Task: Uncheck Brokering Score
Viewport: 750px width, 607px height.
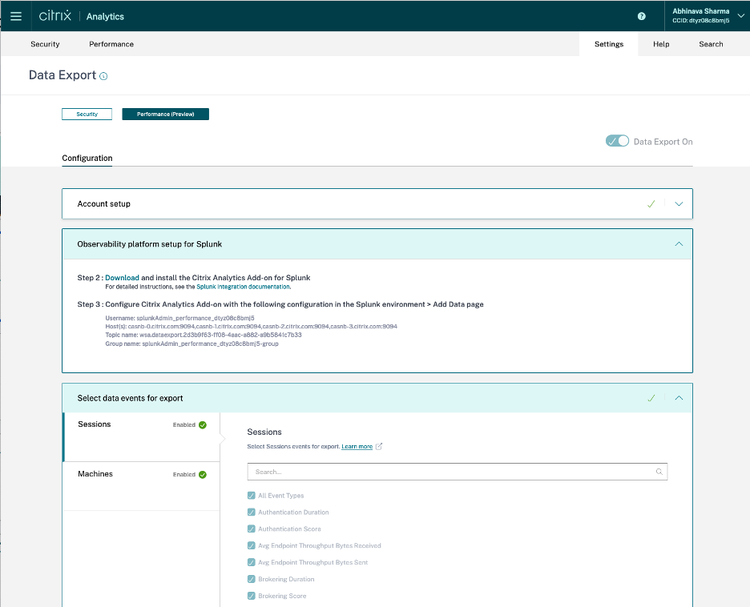Action: click(x=251, y=596)
